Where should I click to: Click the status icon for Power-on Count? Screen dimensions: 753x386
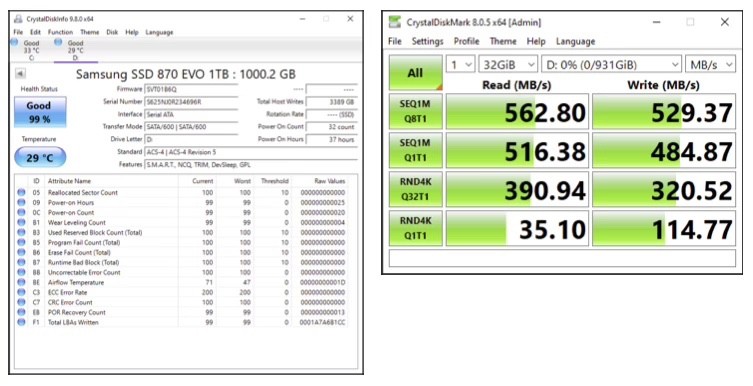tap(21, 212)
